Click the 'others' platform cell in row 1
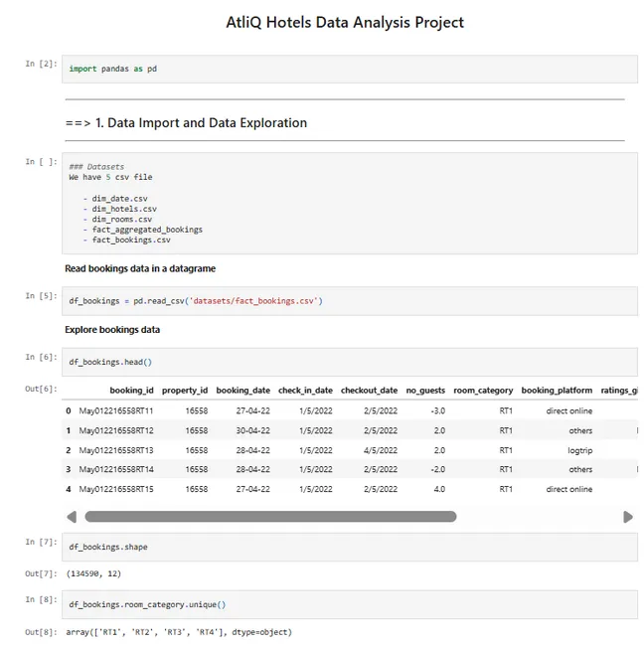This screenshot has width=644, height=646. pos(580,430)
